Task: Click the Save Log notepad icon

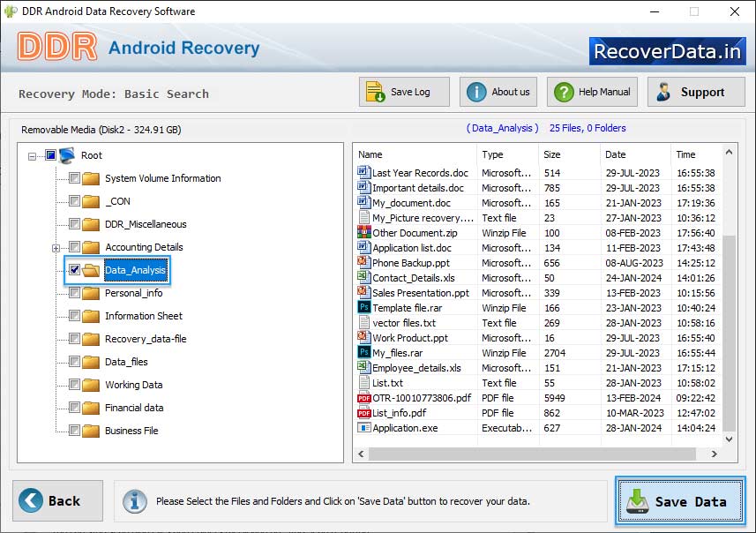Action: (x=375, y=92)
